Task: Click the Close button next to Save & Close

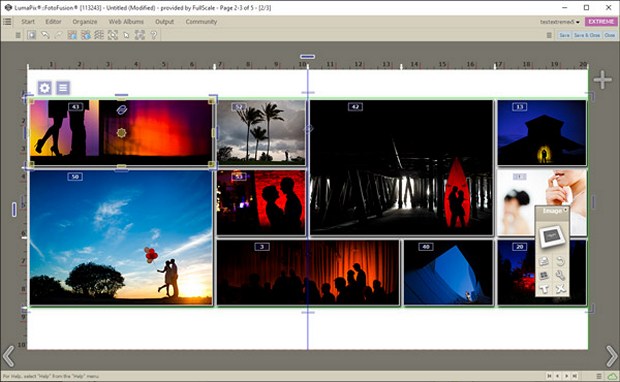Action: tap(609, 35)
